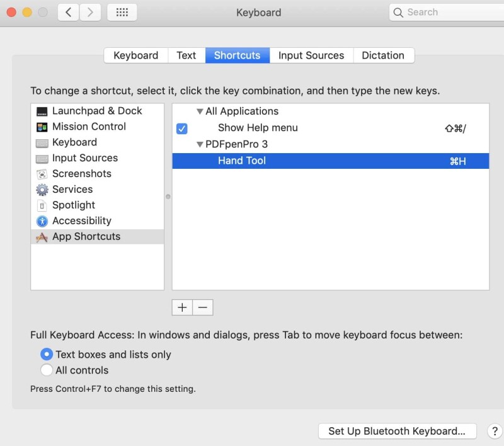Select the Mission Control sidebar icon
The width and height of the screenshot is (504, 446).
pyautogui.click(x=42, y=127)
